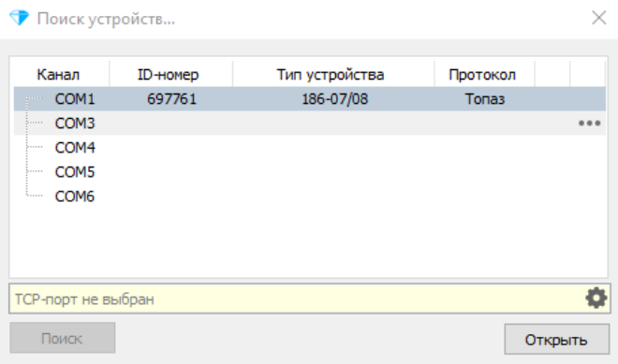This screenshot has width=618, height=364.
Task: Click the Тип устройства column header
Action: click(x=331, y=74)
